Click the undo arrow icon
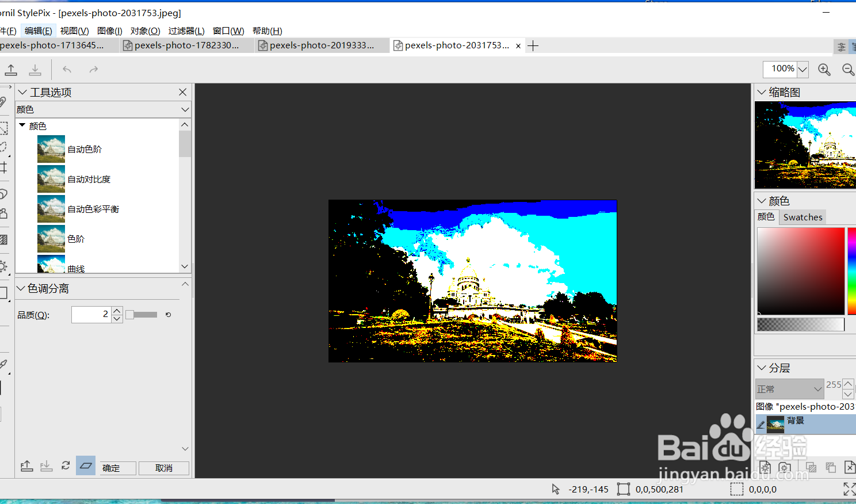This screenshot has height=504, width=856. point(67,70)
